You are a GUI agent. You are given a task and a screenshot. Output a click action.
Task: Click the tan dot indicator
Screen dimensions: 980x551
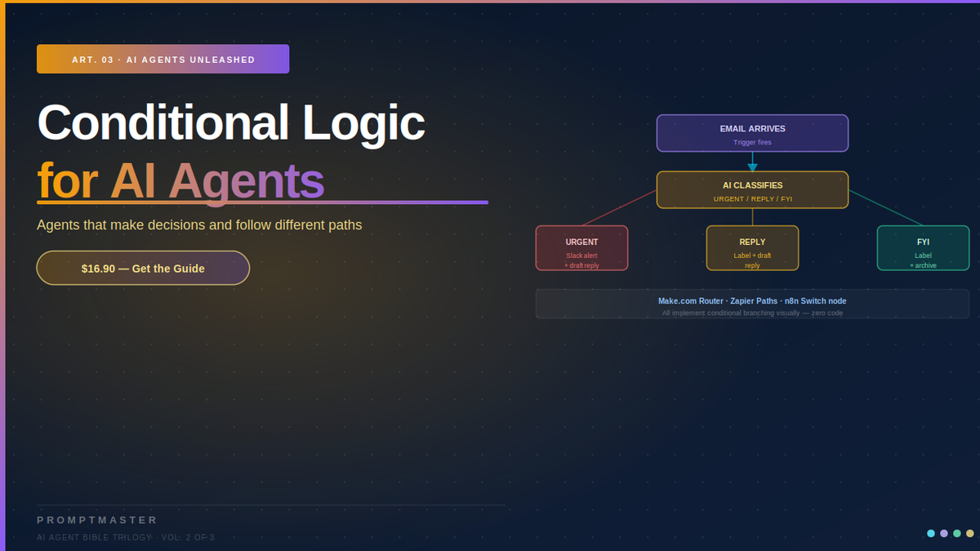(x=970, y=533)
